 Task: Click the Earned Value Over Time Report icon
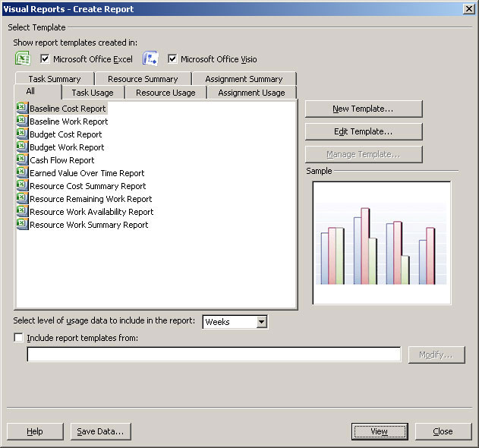tap(22, 173)
